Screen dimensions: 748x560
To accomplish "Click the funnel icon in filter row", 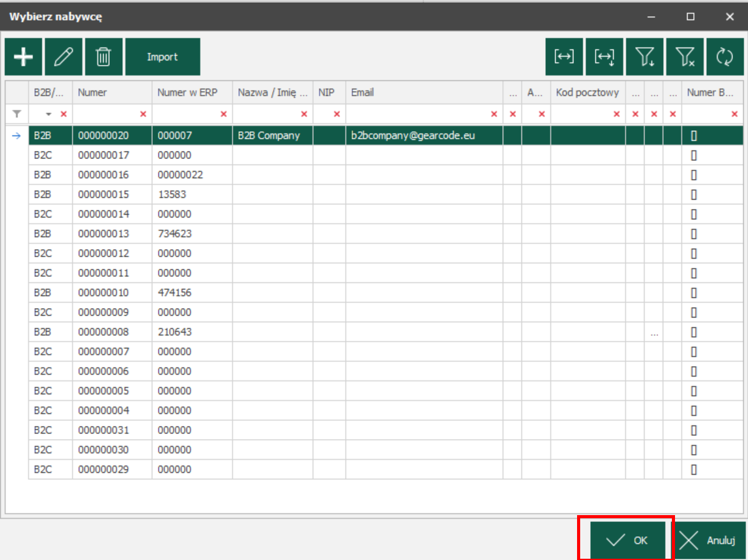I will pyautogui.click(x=17, y=114).
